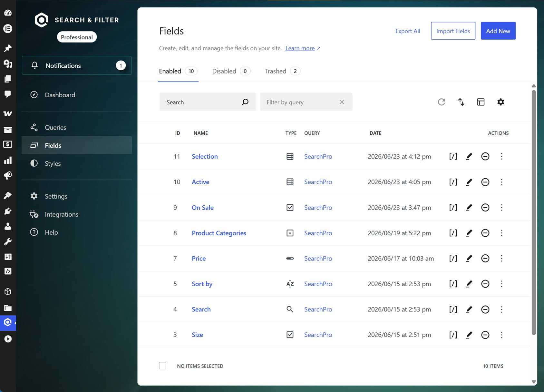Click the scroll down arrow
This screenshot has width=544, height=392.
pos(534,382)
